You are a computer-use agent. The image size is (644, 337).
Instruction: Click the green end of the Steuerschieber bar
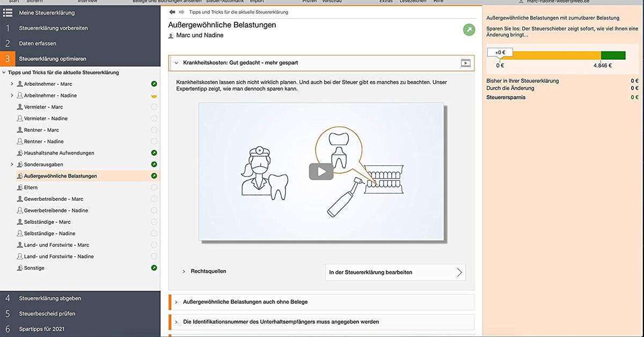click(x=613, y=55)
